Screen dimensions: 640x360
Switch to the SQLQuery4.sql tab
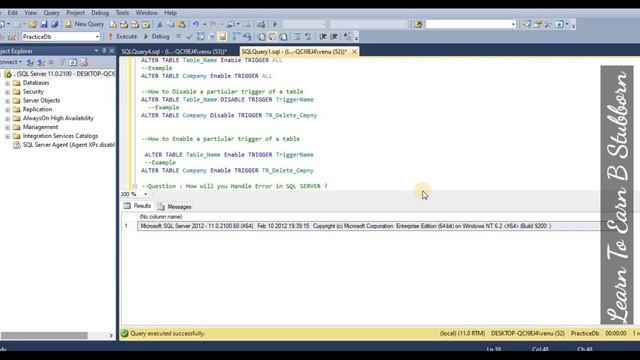tap(174, 51)
